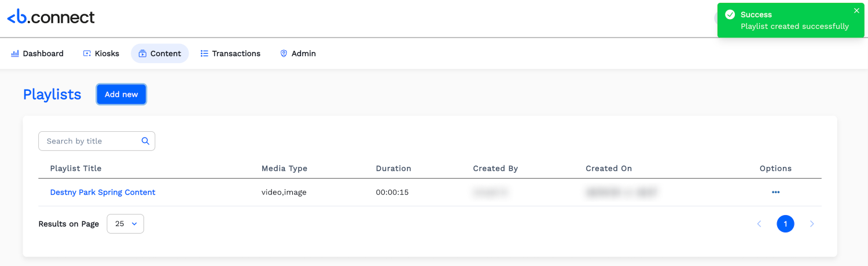The image size is (868, 266).
Task: Select page 1 in pagination
Action: pos(785,224)
